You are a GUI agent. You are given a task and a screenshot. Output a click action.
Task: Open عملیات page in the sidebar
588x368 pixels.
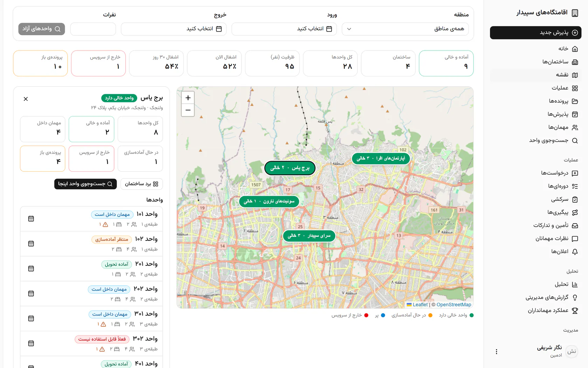(535, 88)
